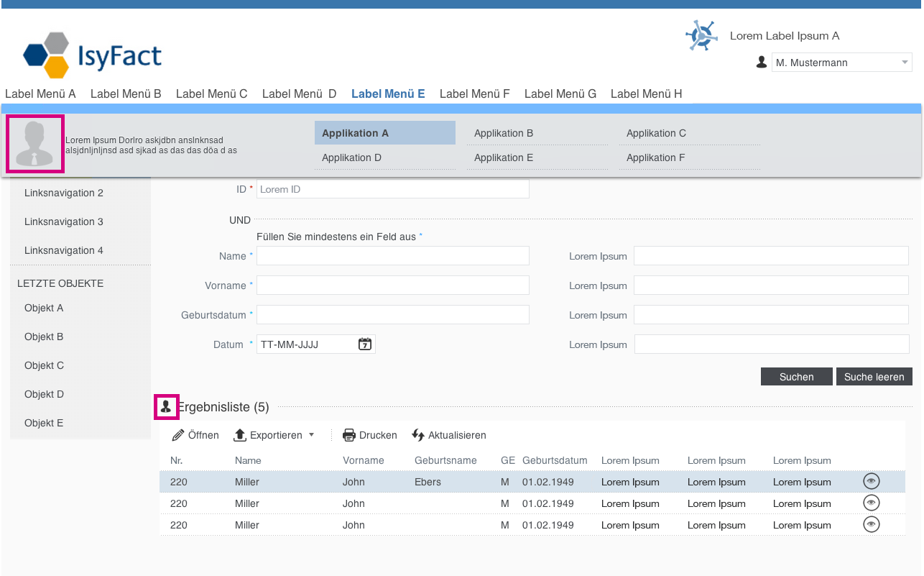Toggle eye icon in the last result row

871,525
